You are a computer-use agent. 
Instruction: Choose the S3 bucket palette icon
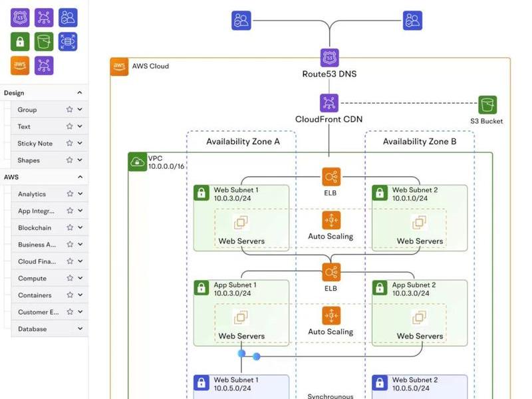44,41
